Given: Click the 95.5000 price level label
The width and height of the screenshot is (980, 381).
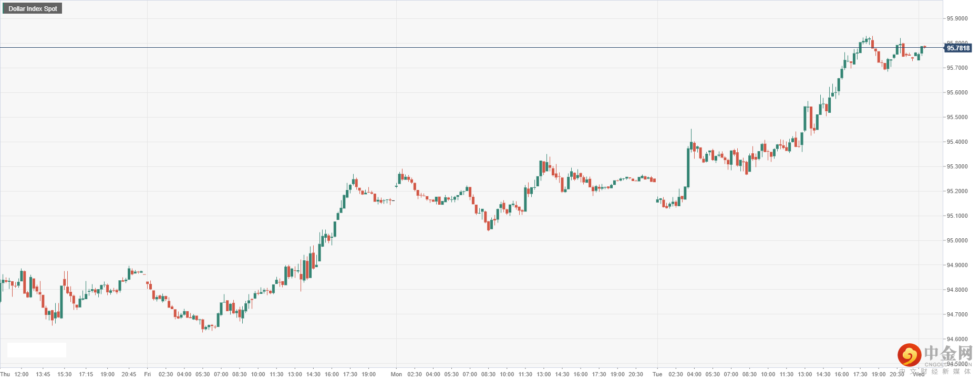Looking at the screenshot, I should click(957, 117).
